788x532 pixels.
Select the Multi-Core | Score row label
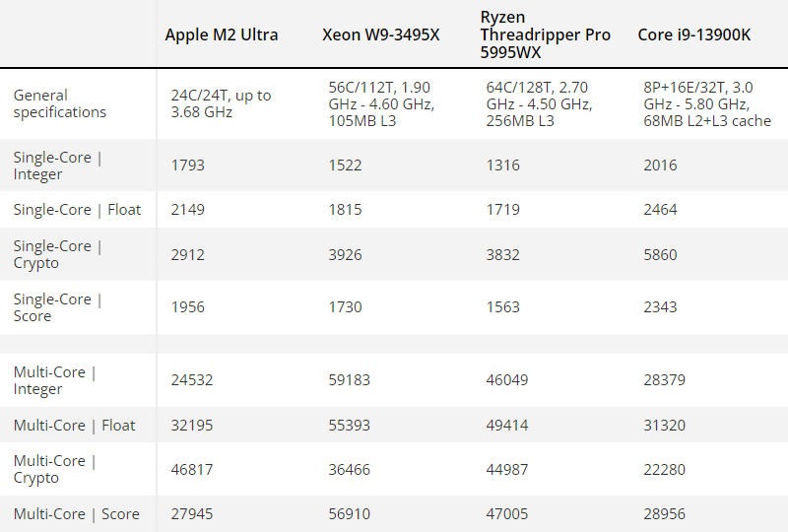(76, 513)
